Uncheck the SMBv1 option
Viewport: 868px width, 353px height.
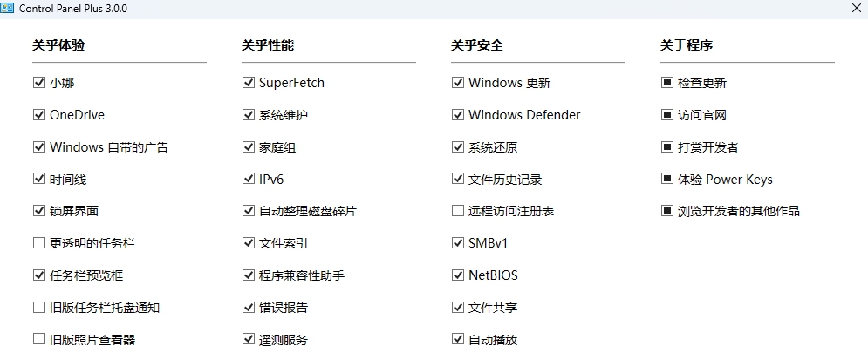click(458, 243)
